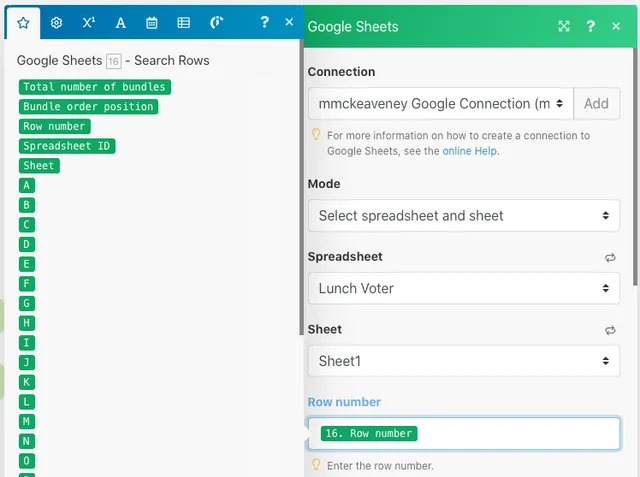The width and height of the screenshot is (640, 477).
Task: Expand the Sheet dropdown showing Sheet1
Action: 463,361
